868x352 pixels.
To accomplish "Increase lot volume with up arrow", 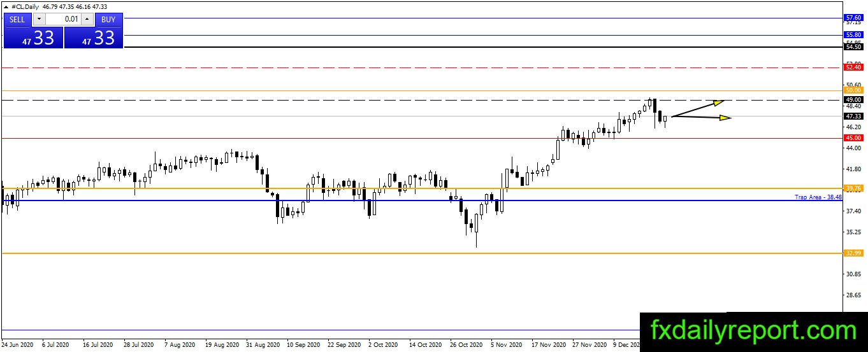I will (x=87, y=19).
